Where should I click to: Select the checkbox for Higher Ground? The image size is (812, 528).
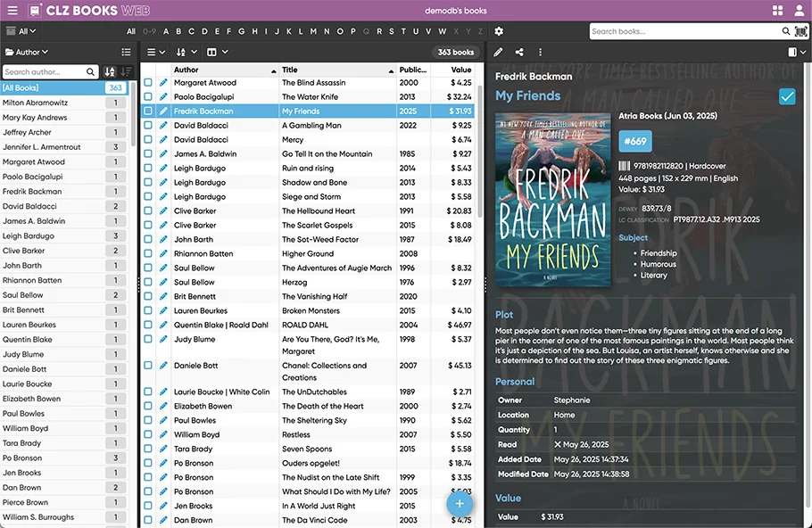click(x=148, y=253)
